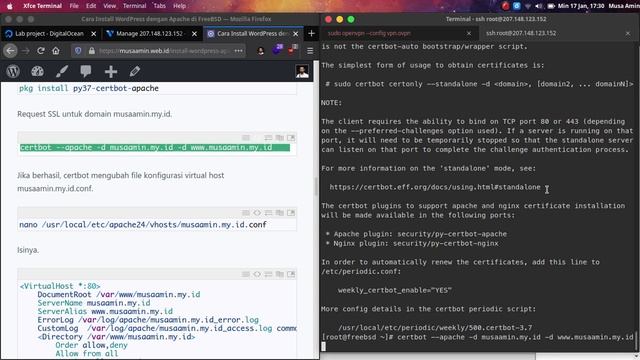
Task: Close the Cara Install WordPress tab
Action: (296, 33)
